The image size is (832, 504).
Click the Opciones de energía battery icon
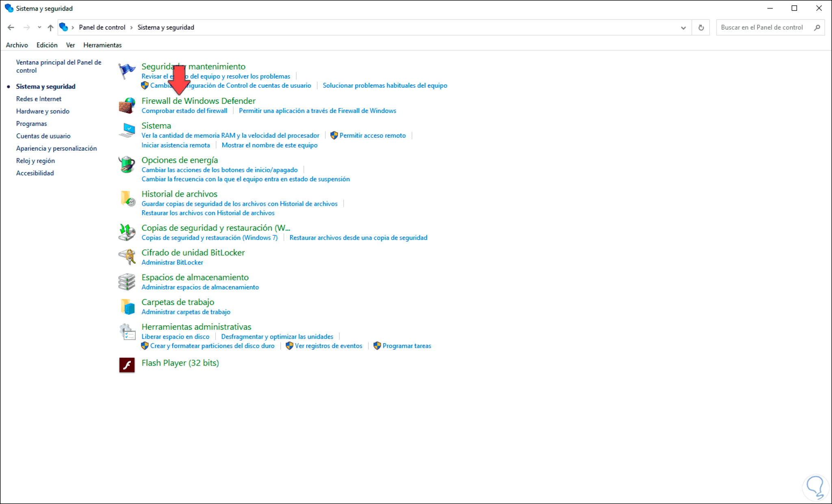[x=127, y=165]
